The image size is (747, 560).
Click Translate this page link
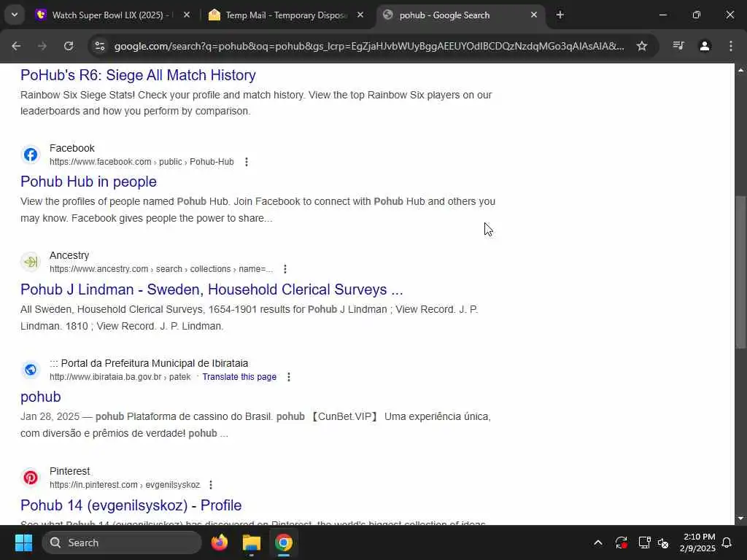pyautogui.click(x=239, y=377)
